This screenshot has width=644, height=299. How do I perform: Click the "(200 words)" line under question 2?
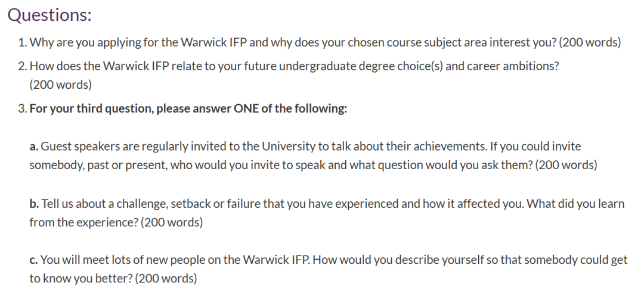pos(61,85)
